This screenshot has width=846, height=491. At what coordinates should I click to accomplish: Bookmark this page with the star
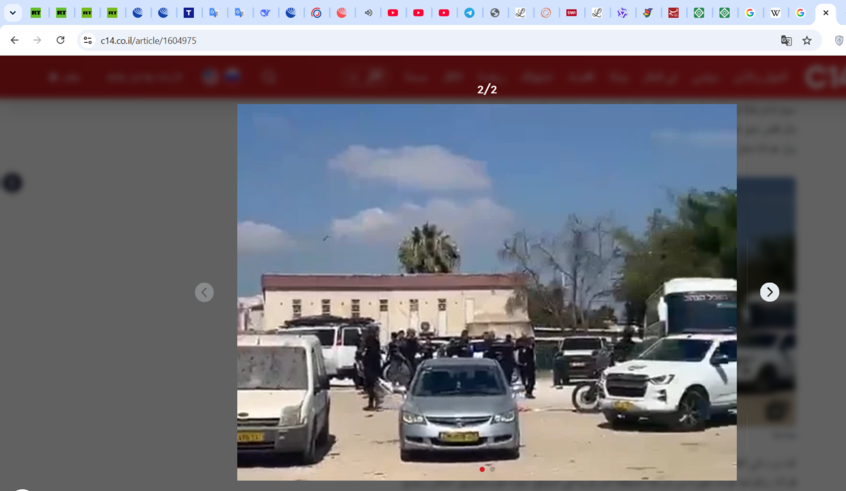(x=807, y=40)
